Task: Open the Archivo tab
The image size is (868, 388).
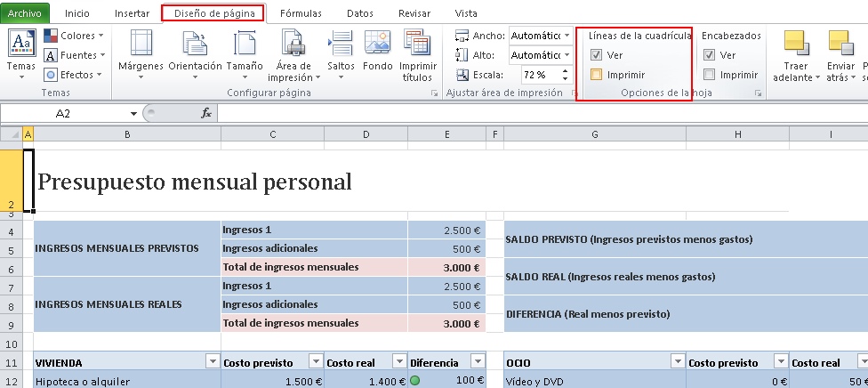Action: coord(24,13)
